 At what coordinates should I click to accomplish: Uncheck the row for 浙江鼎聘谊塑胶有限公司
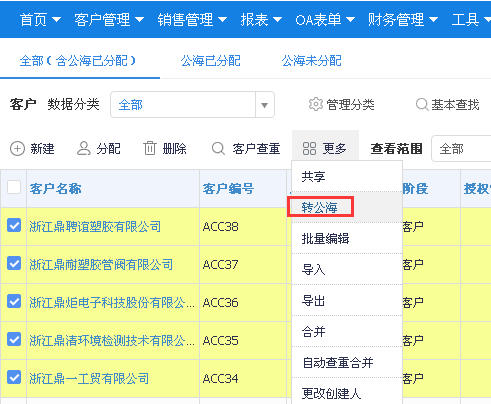pos(14,225)
